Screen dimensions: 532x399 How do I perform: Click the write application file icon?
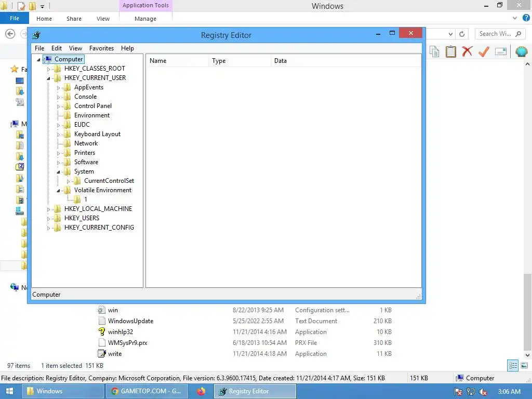101,353
